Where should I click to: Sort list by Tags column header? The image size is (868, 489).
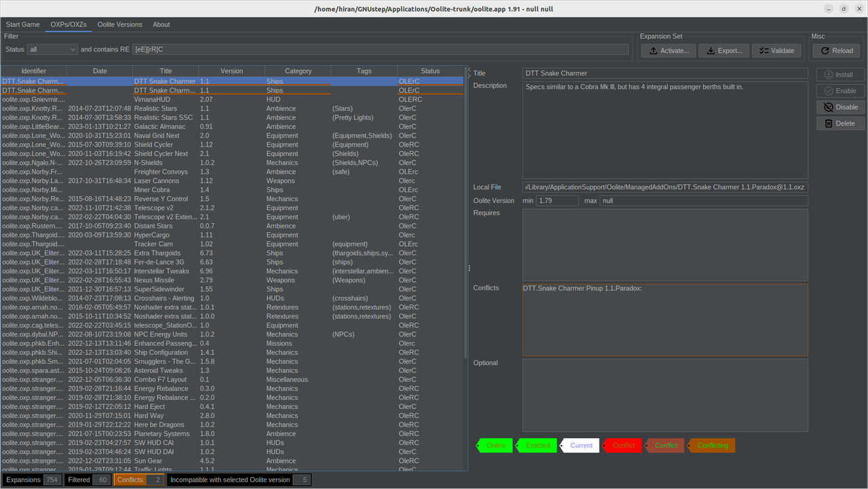coord(363,71)
